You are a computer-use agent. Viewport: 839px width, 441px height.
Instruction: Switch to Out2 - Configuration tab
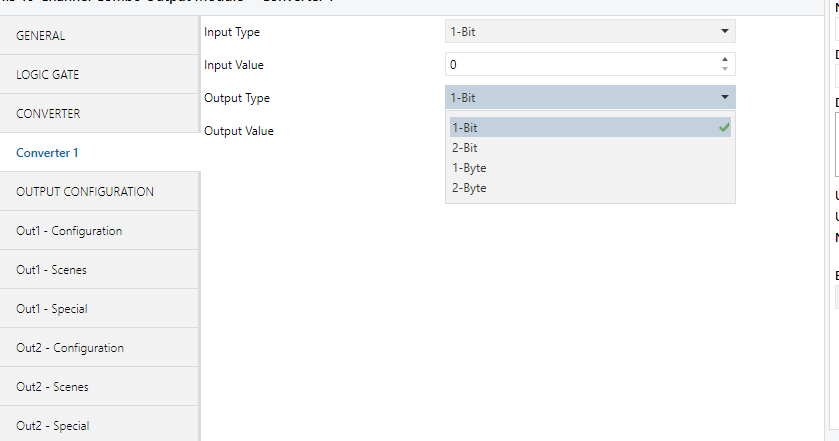point(100,348)
